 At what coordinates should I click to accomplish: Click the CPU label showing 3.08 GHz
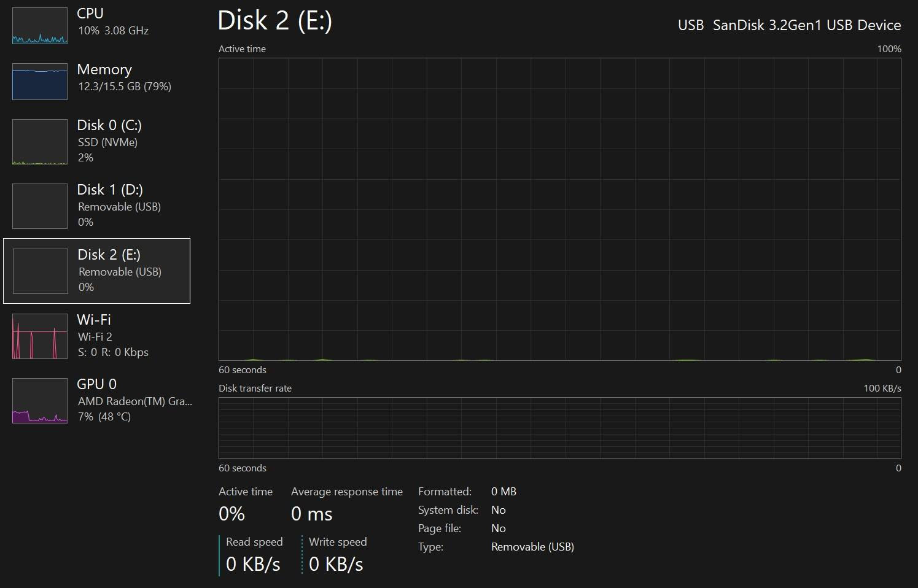113,31
